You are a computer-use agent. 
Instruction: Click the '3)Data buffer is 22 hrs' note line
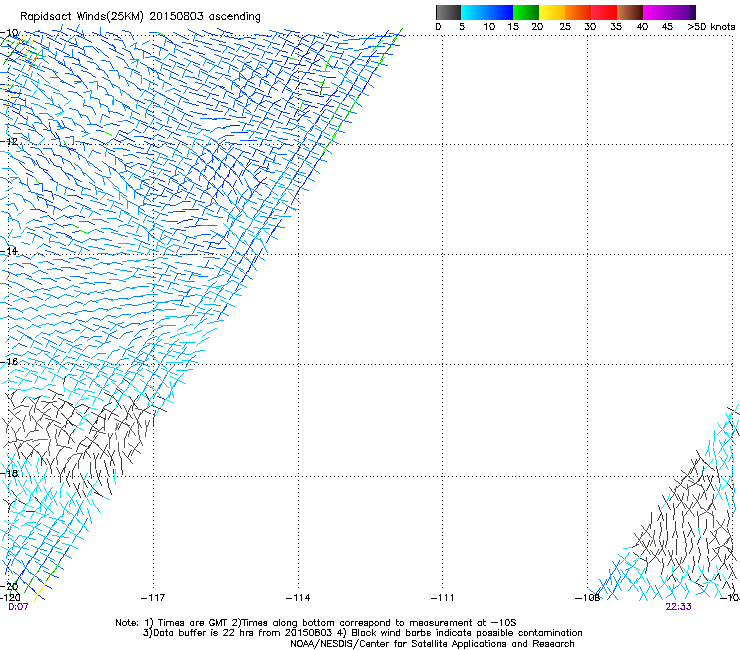click(x=362, y=633)
